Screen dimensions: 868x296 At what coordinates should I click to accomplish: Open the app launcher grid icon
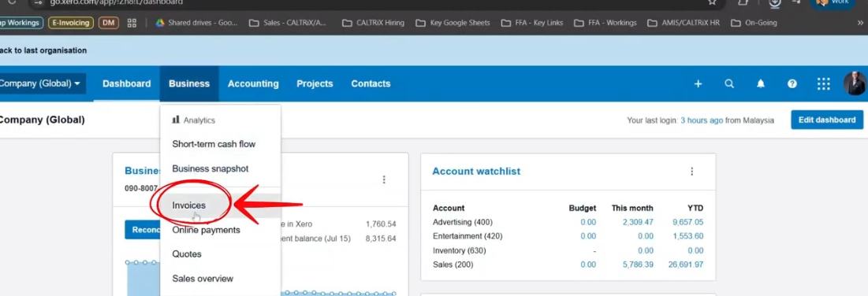pos(824,84)
